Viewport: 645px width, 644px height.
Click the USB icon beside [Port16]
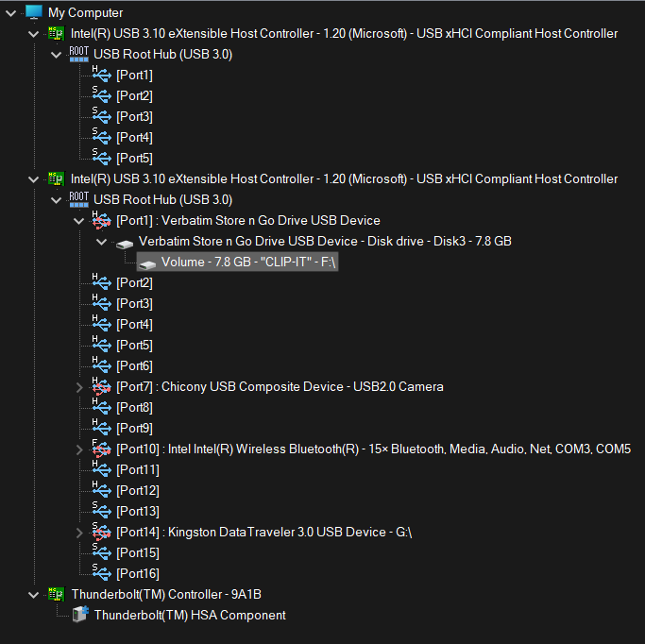[101, 572]
